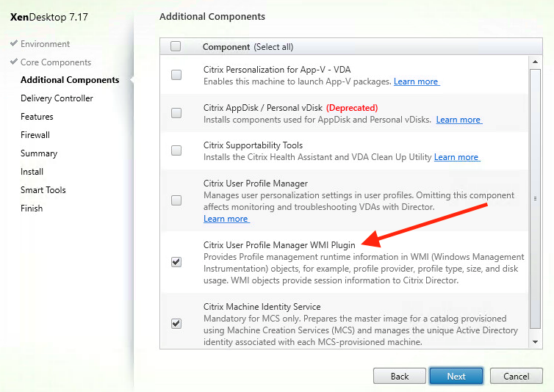Go to the Finish step

[x=32, y=208]
